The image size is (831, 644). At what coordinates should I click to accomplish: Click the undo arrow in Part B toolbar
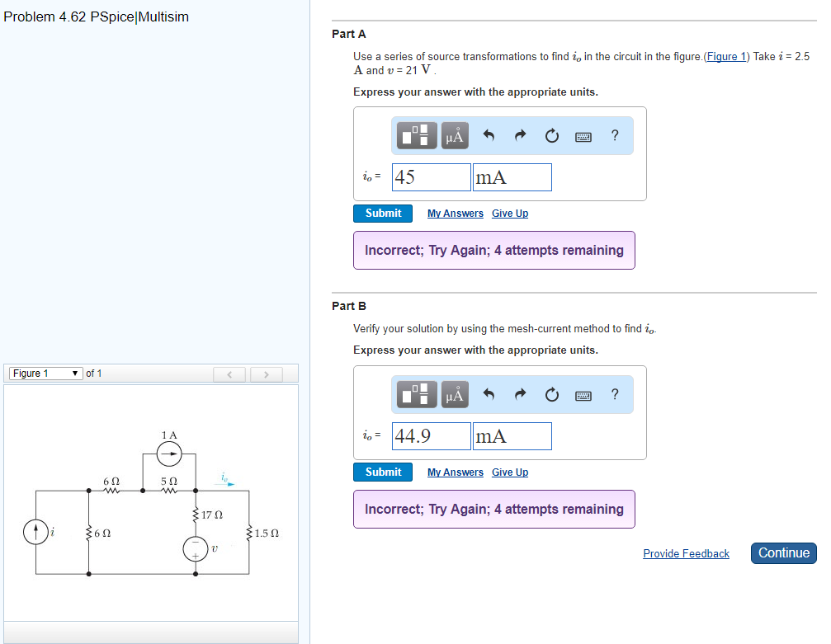pos(488,394)
